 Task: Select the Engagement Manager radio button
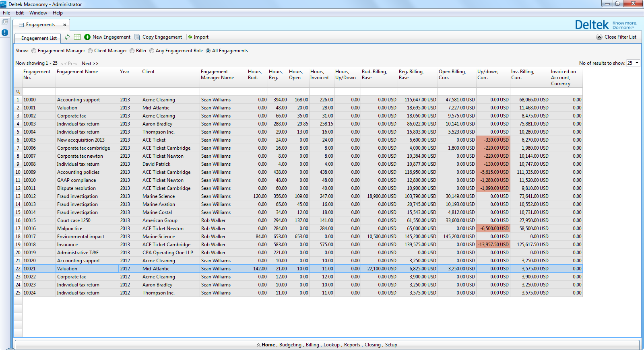coord(34,51)
